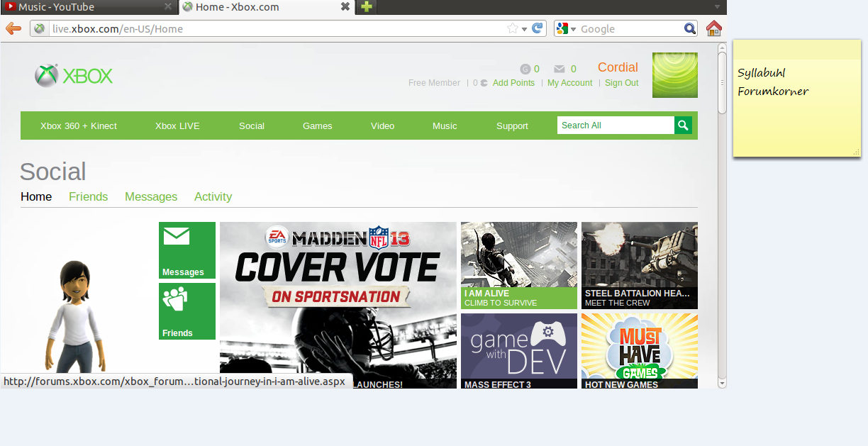Click the Sign Out link
868x446 pixels.
(x=621, y=83)
